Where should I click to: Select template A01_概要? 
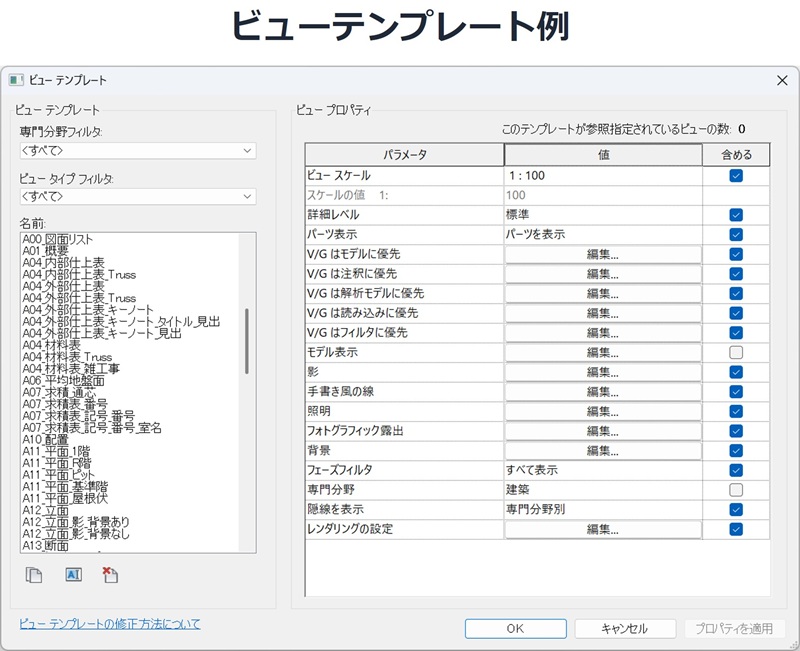(x=45, y=251)
